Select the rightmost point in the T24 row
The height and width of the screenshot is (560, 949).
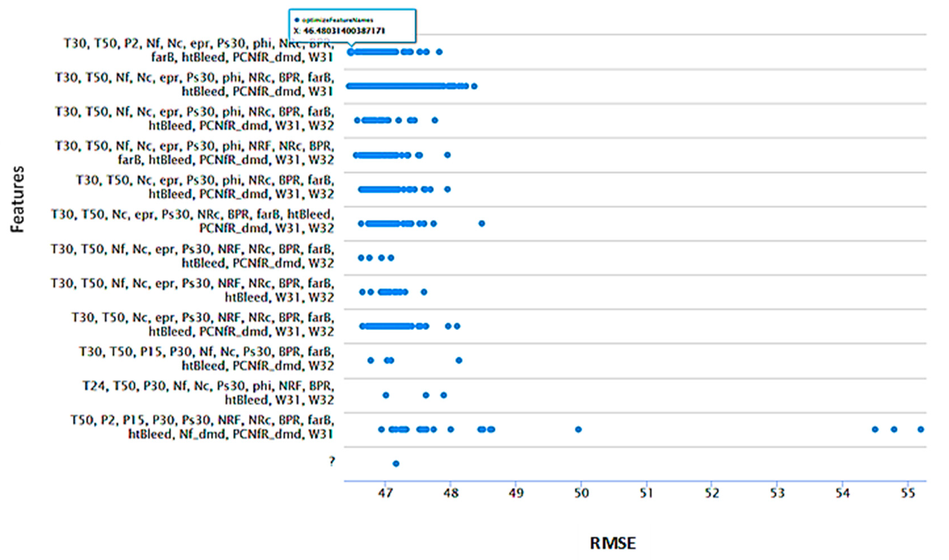444,395
